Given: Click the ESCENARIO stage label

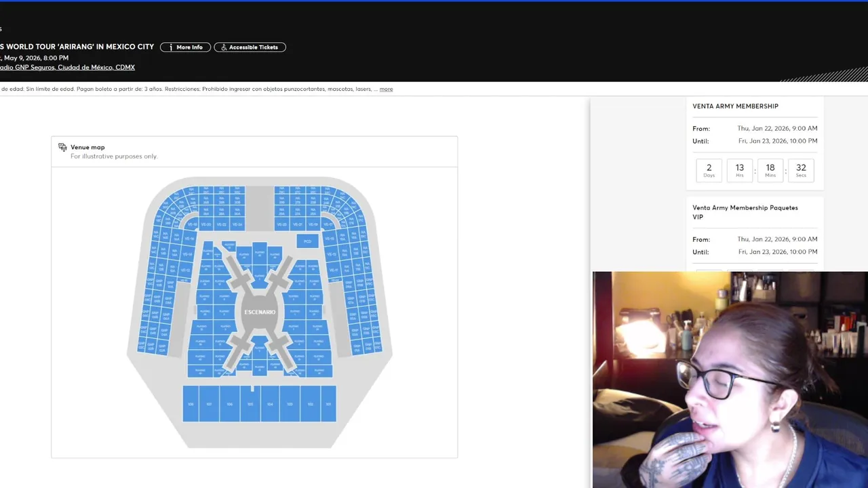Looking at the screenshot, I should click(260, 312).
